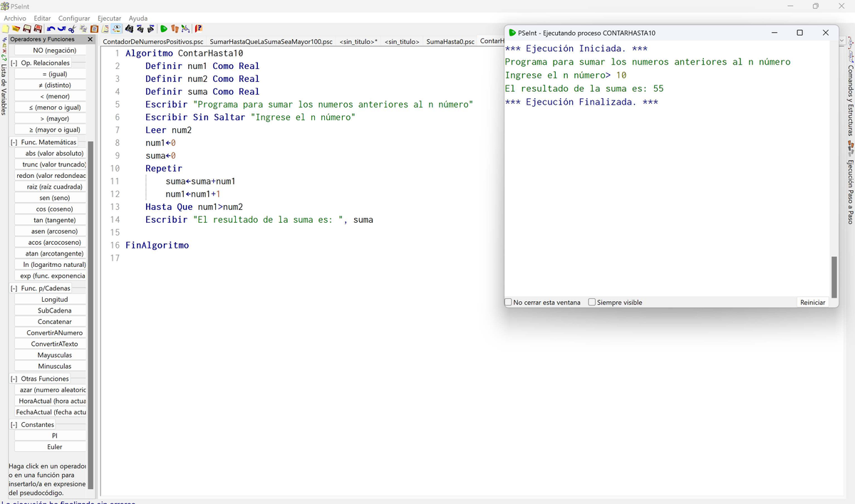Click the scissors Cut icon

click(72, 29)
